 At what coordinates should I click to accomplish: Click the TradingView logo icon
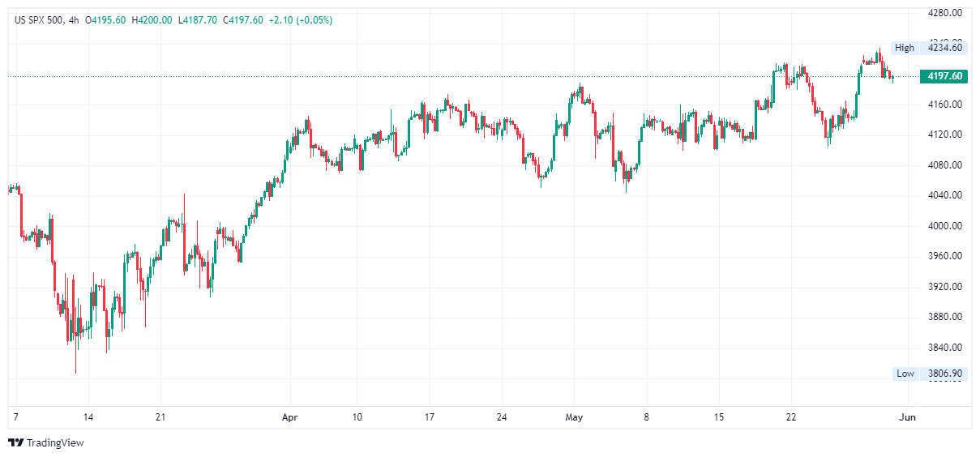point(15,442)
